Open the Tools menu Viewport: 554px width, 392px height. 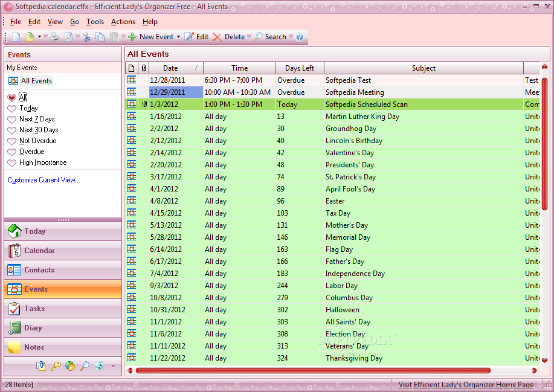(x=95, y=22)
